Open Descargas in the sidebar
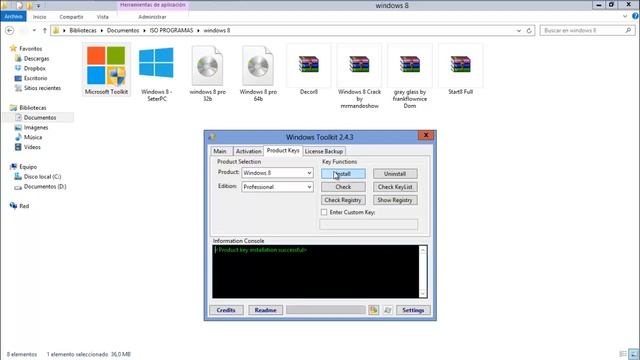 pyautogui.click(x=32, y=58)
